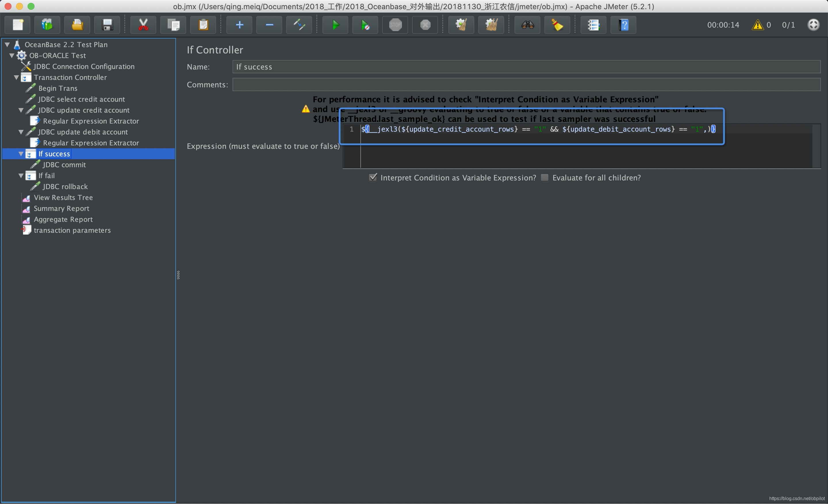Click the remote engines status icon

coord(814,25)
